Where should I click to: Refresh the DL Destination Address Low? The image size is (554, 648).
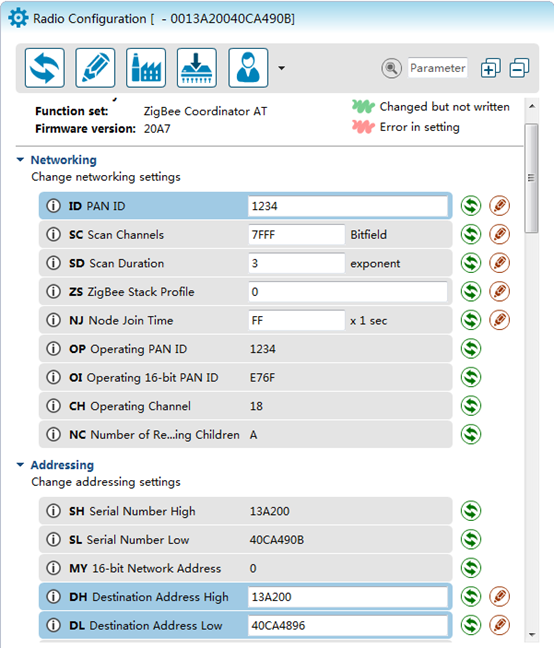(x=471, y=625)
